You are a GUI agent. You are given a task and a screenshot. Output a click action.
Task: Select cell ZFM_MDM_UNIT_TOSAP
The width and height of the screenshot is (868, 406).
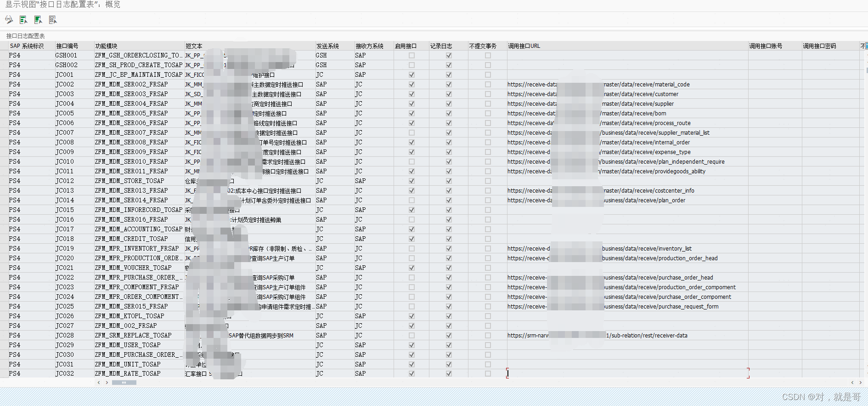(x=139, y=364)
